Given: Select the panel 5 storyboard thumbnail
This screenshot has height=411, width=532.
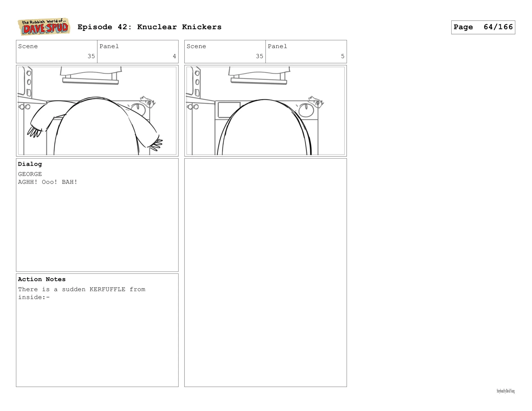Looking at the screenshot, I should pyautogui.click(x=265, y=111).
